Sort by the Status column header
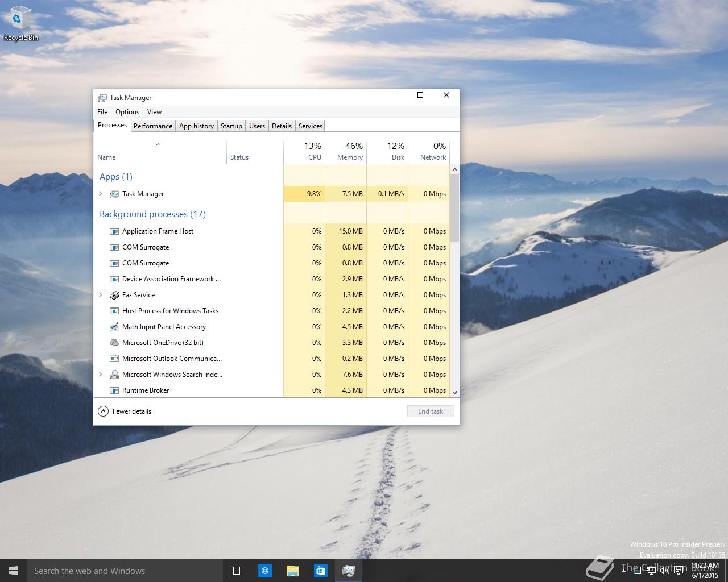This screenshot has width=728, height=582. pos(255,152)
